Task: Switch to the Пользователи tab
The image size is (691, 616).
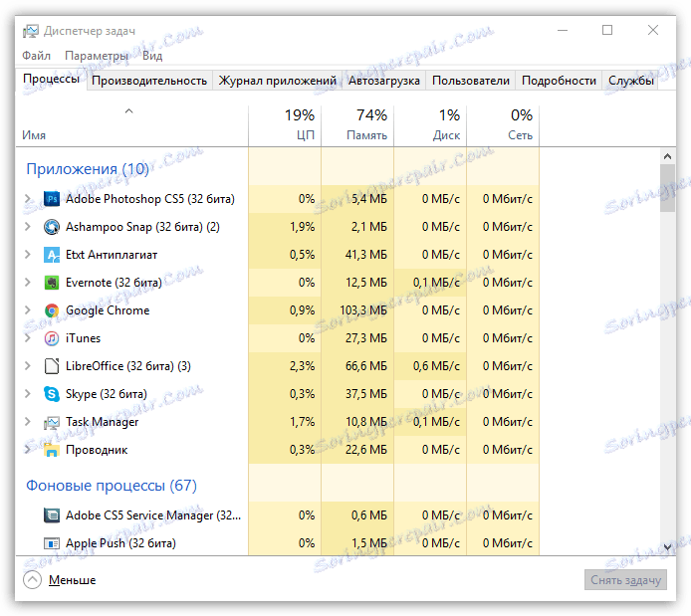Action: coord(471,81)
